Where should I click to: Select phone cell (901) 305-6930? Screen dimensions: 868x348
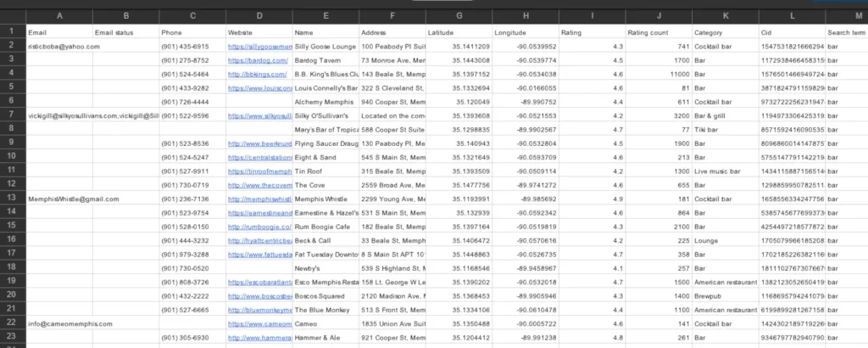tap(192, 338)
